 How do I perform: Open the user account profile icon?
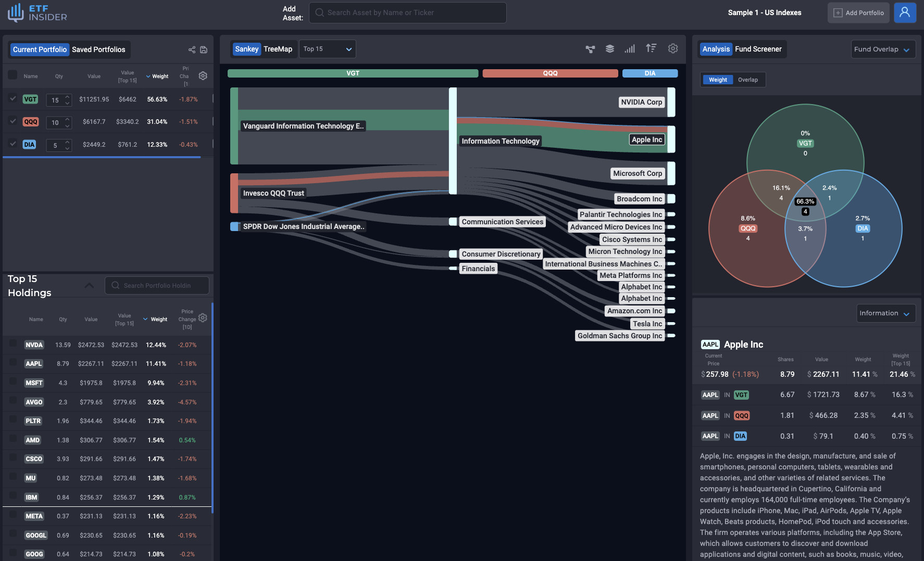click(x=905, y=12)
